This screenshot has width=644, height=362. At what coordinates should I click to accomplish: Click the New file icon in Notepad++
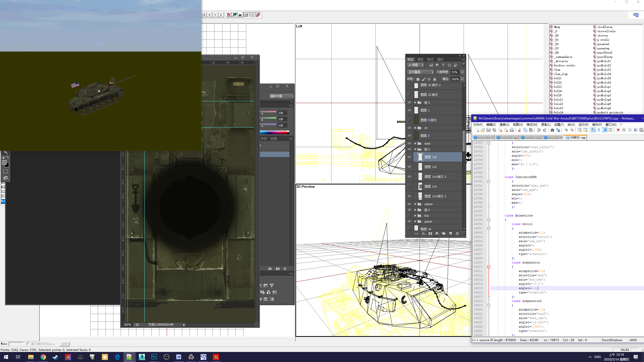477,130
